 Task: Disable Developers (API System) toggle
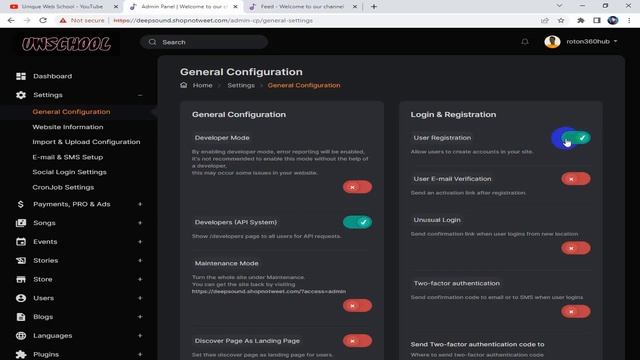[x=357, y=222]
